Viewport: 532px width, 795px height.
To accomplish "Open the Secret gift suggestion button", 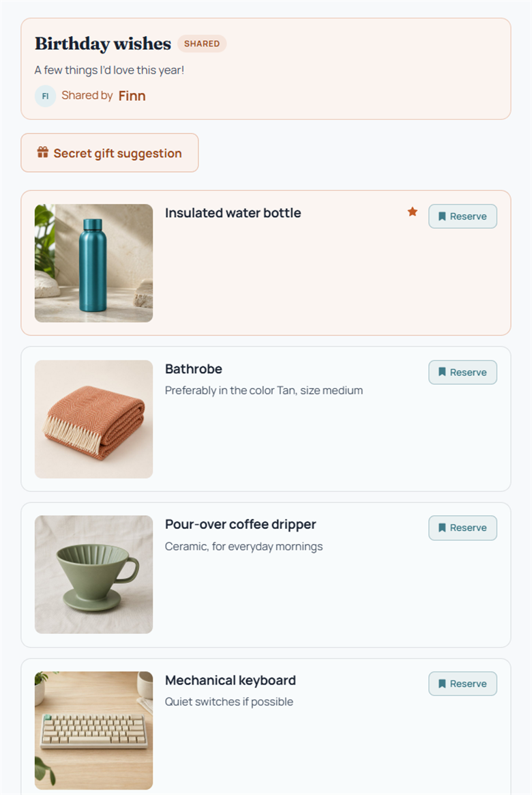I will point(109,153).
